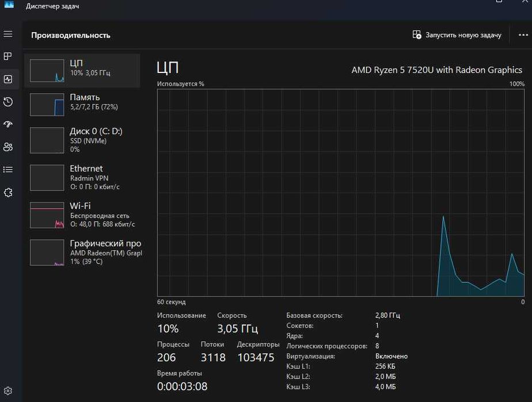The image size is (532, 402).
Task: Select the Performance page icon
Action: pos(8,79)
